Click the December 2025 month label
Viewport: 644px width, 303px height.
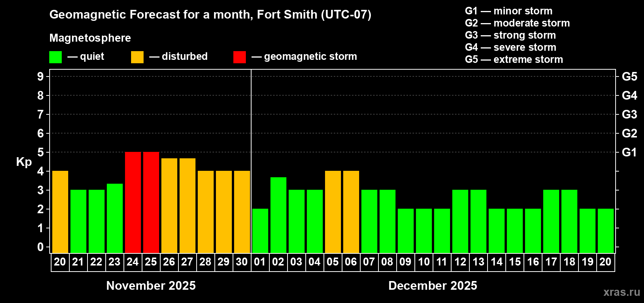(433, 286)
